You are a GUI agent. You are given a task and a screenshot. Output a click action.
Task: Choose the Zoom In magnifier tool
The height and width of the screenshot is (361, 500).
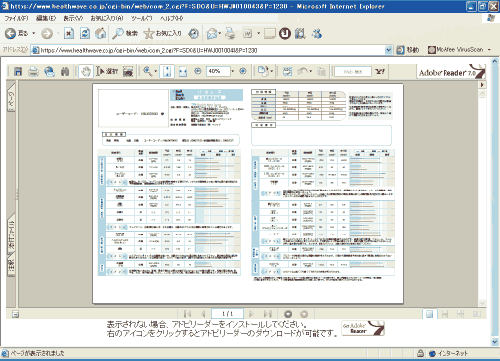148,71
